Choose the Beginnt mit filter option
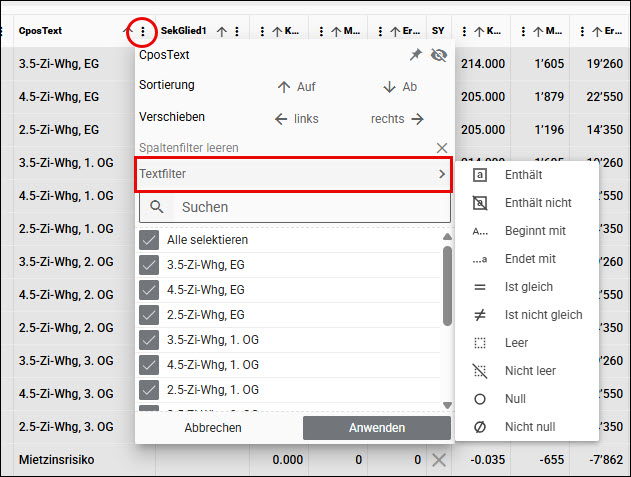The image size is (631, 477). (527, 231)
